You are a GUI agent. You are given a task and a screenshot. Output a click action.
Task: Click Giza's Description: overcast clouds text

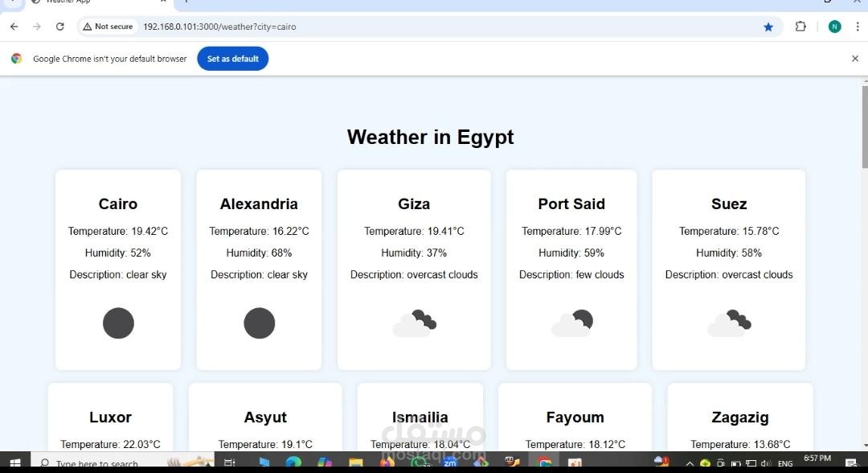pyautogui.click(x=414, y=275)
